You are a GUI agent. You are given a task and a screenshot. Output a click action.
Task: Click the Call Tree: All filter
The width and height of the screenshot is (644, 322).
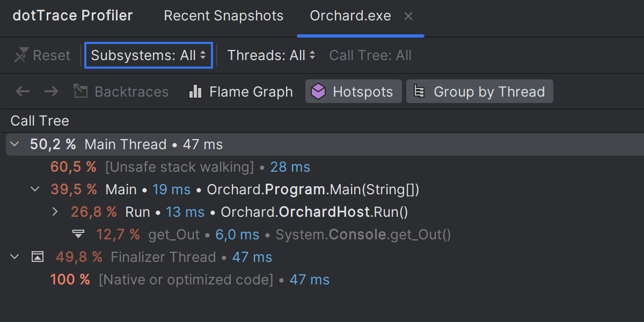370,55
